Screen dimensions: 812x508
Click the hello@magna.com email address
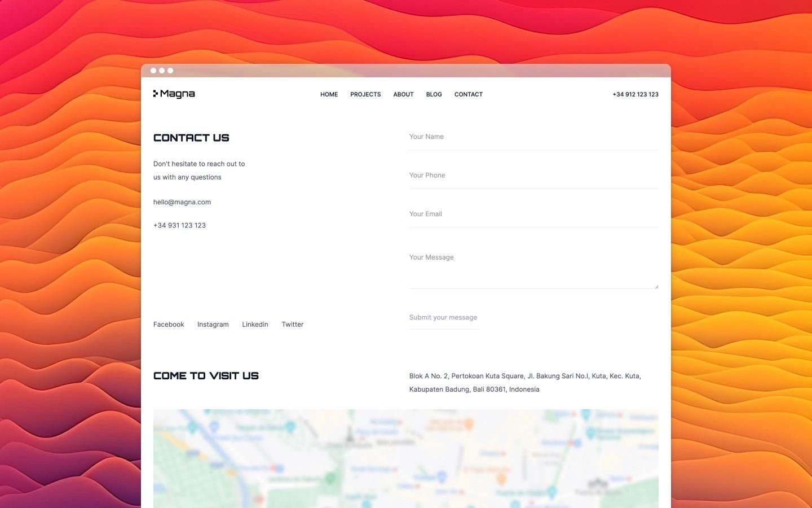pos(182,202)
